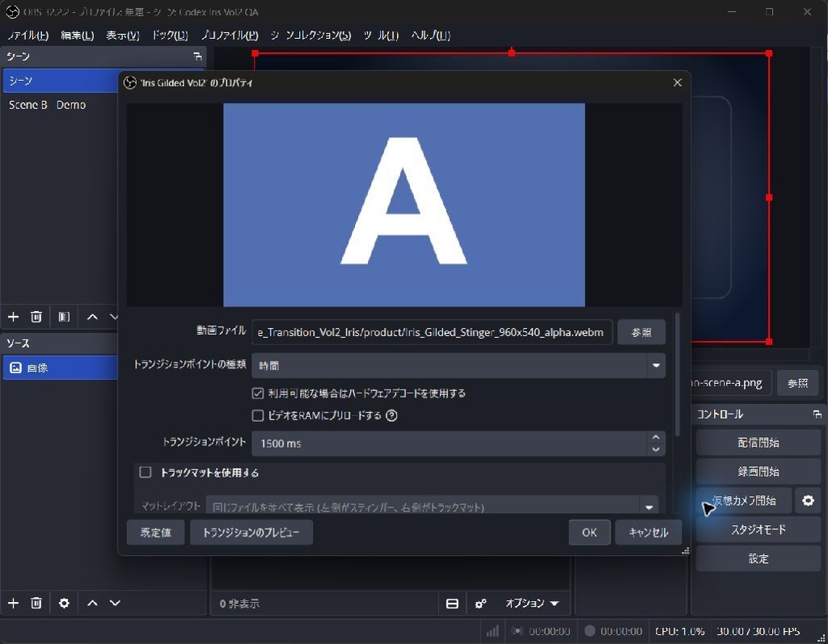Open source properties gear icon
This screenshot has height=644, width=828.
pyautogui.click(x=64, y=603)
